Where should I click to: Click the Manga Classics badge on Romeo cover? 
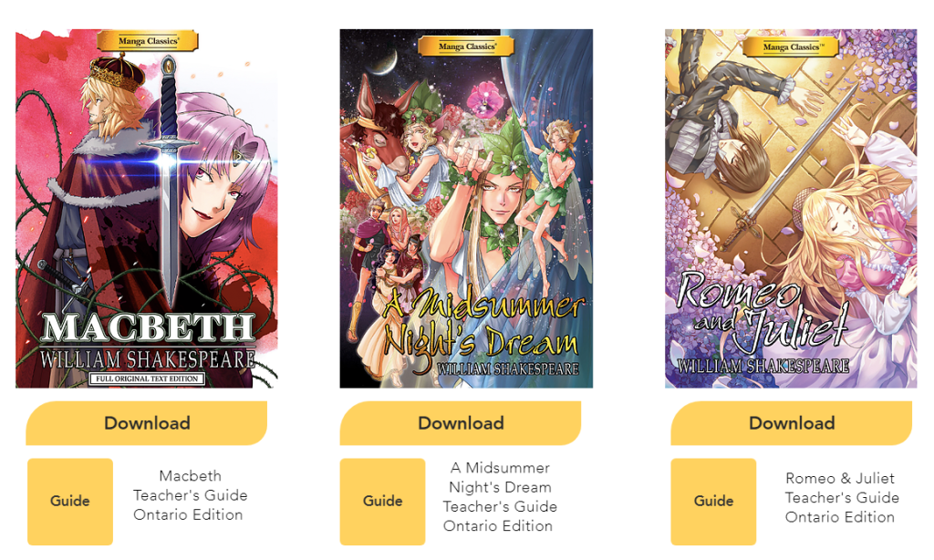(x=791, y=47)
